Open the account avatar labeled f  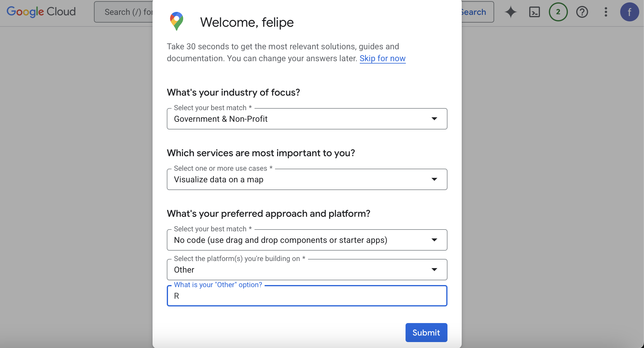(629, 12)
